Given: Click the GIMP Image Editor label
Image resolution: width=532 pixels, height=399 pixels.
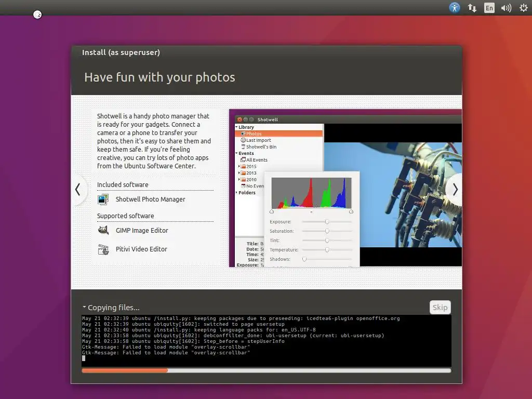Looking at the screenshot, I should pyautogui.click(x=142, y=230).
